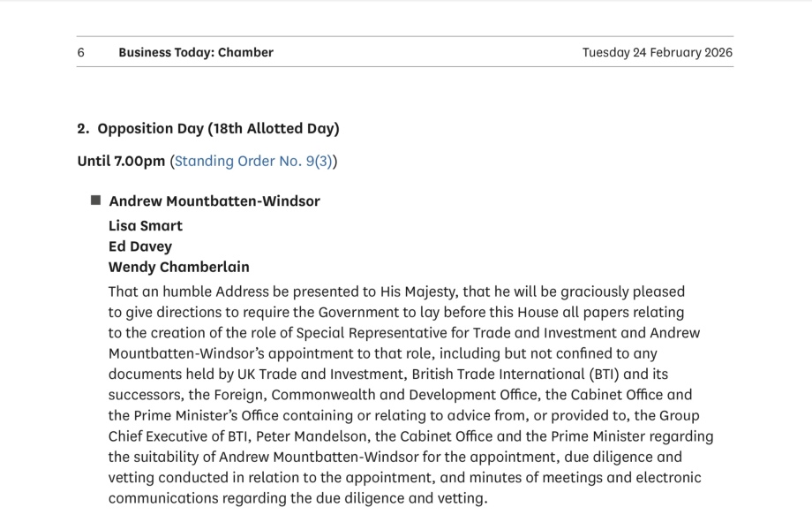Select the Business Today: Chamber header title
This screenshot has height=530, width=812.
pos(196,52)
